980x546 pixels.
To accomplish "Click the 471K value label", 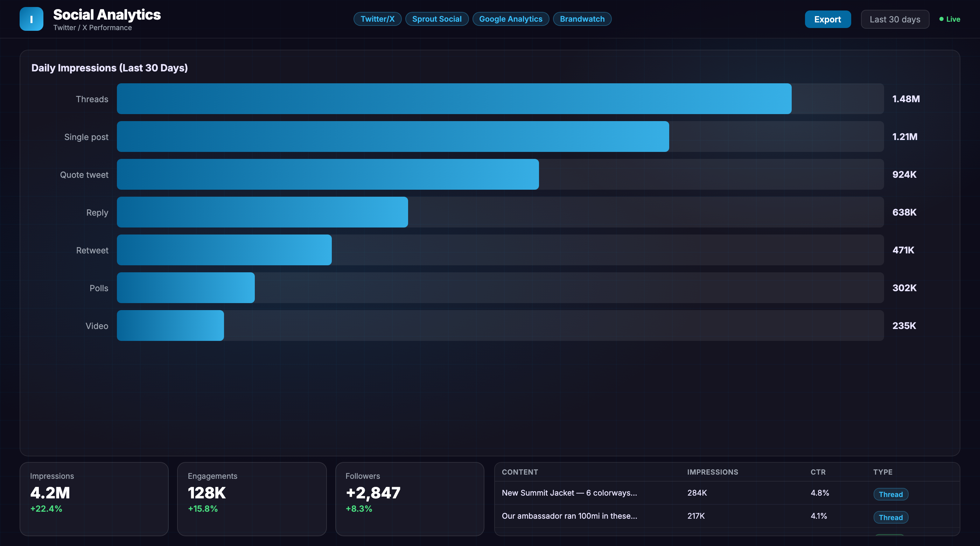I will 903,250.
